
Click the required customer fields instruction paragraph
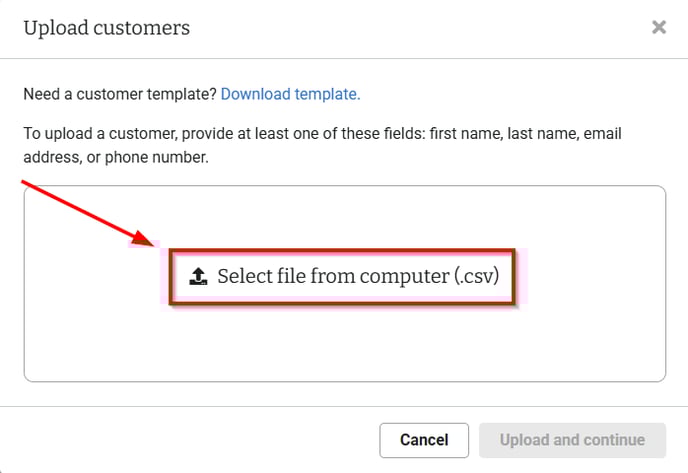click(x=322, y=145)
